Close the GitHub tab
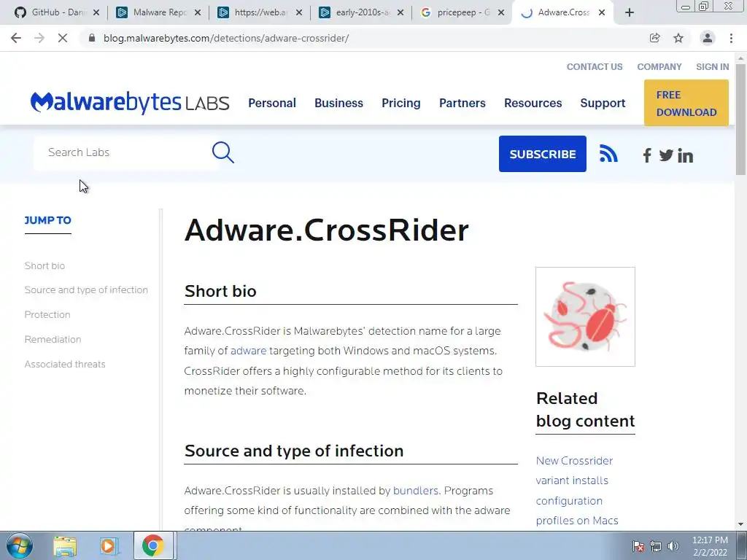This screenshot has height=560, width=747. point(96,12)
